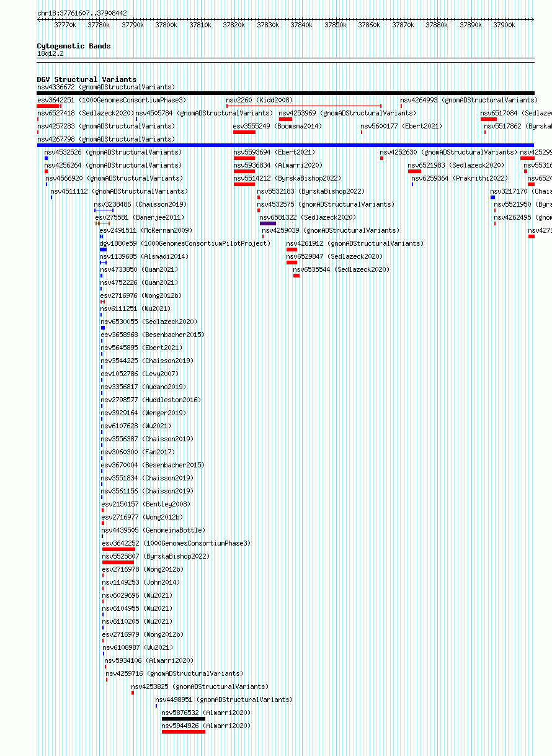Select nsv3060300 (Fan2017) label
552x756 pixels.
click(138, 452)
